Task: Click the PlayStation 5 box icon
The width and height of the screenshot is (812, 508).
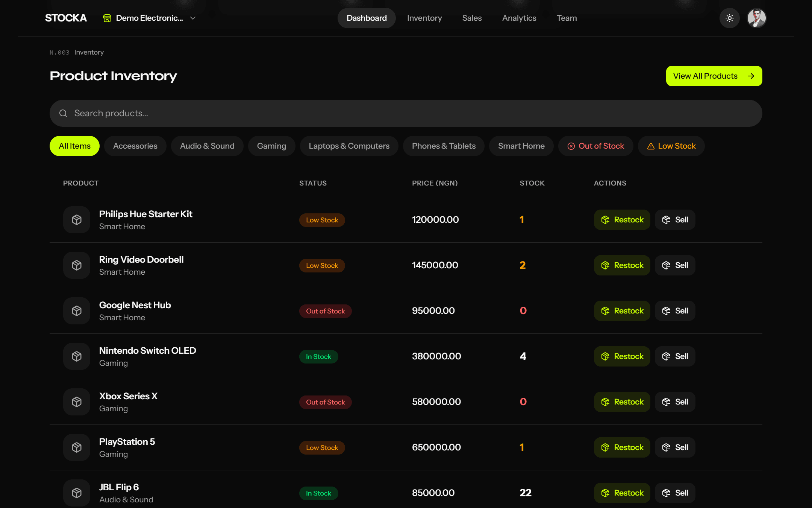Action: pyautogui.click(x=77, y=447)
